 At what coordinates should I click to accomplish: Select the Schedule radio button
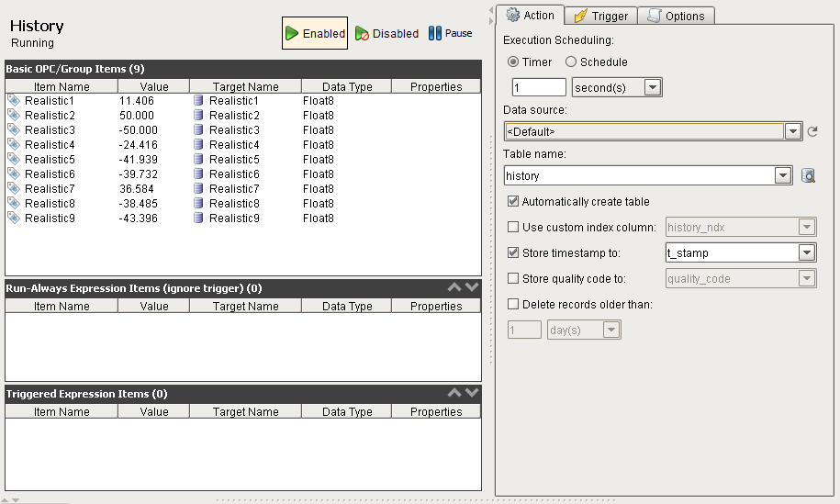pos(571,62)
